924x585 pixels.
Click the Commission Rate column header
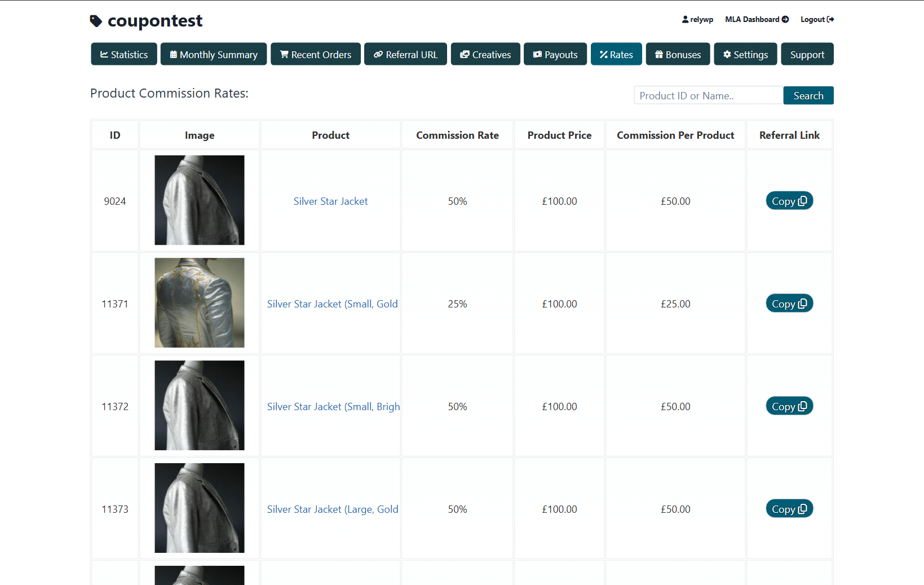457,135
